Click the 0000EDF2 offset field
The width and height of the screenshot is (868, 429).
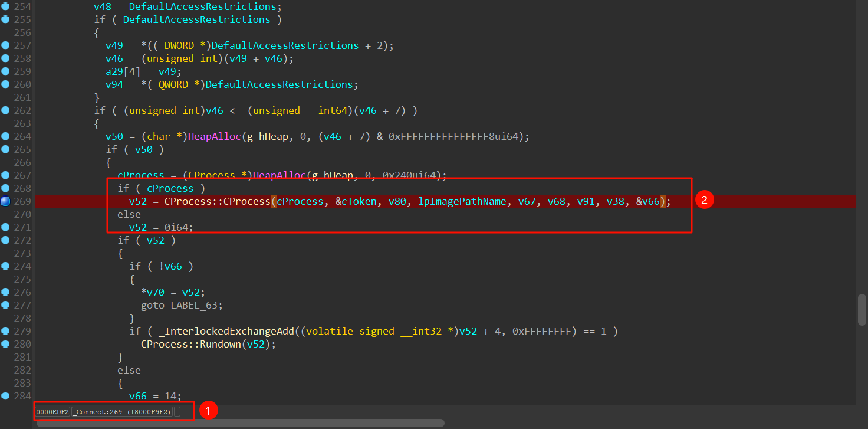(x=52, y=411)
